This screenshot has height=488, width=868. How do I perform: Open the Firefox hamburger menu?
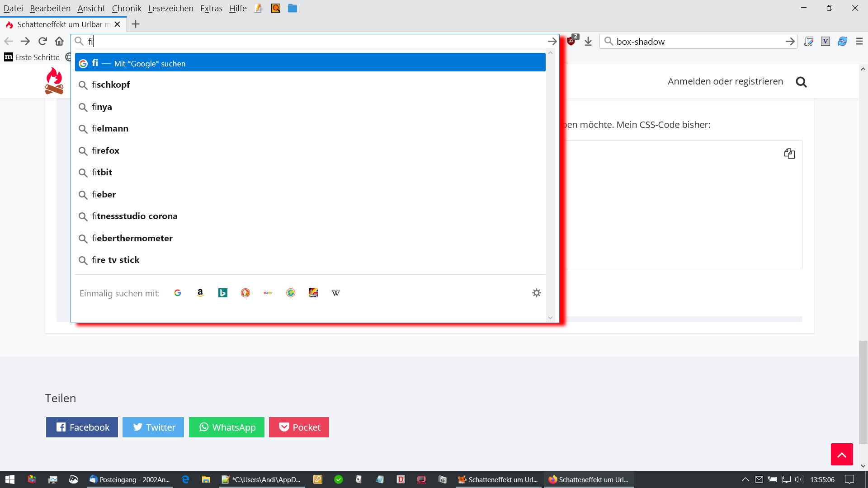[x=859, y=42]
